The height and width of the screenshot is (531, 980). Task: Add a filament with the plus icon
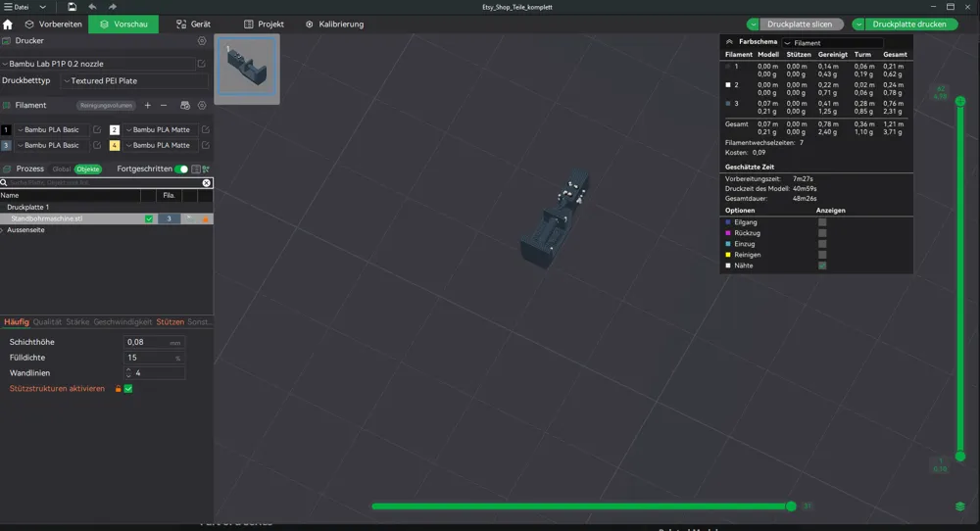pos(148,106)
